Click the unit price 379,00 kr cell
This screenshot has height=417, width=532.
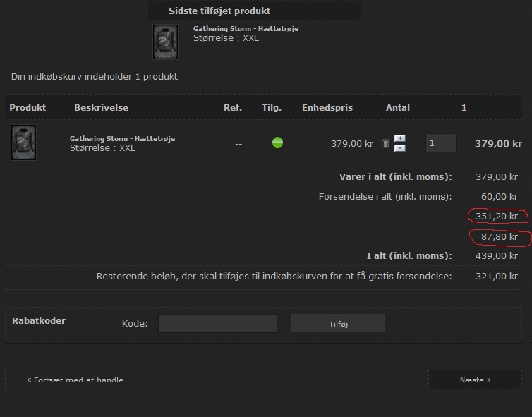click(352, 143)
